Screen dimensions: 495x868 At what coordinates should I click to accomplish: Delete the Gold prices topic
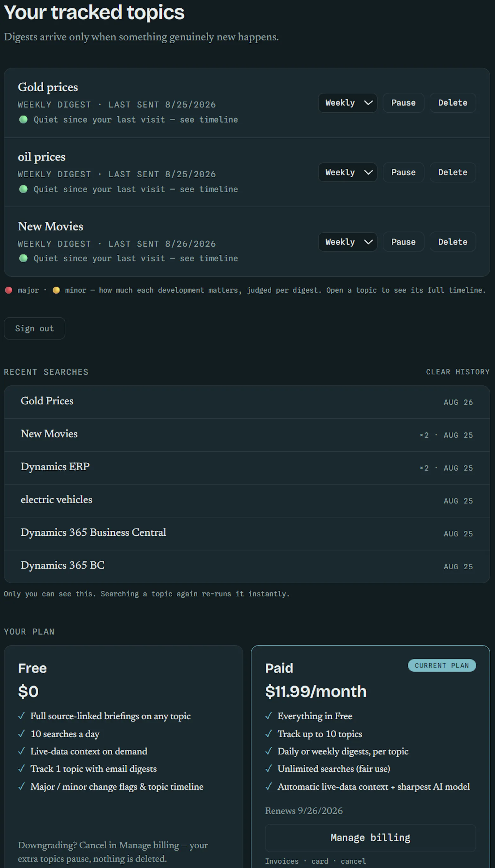click(453, 103)
